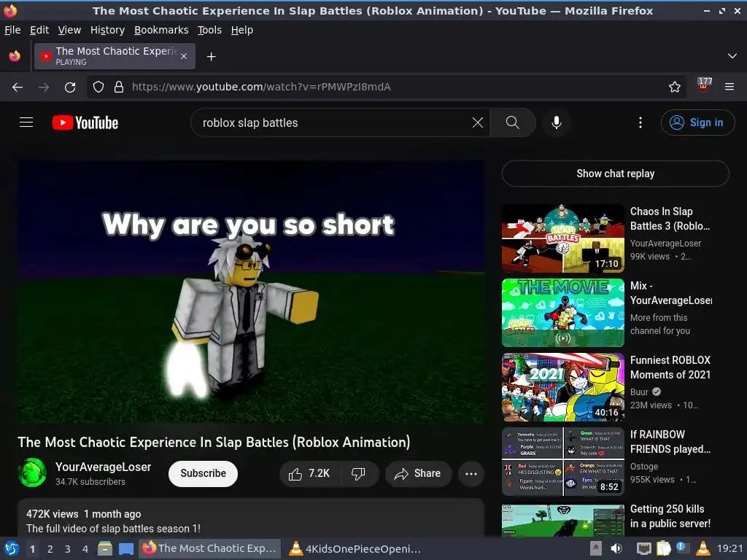Bookmark this page with star
Viewport: 747px width, 560px height.
coord(674,87)
